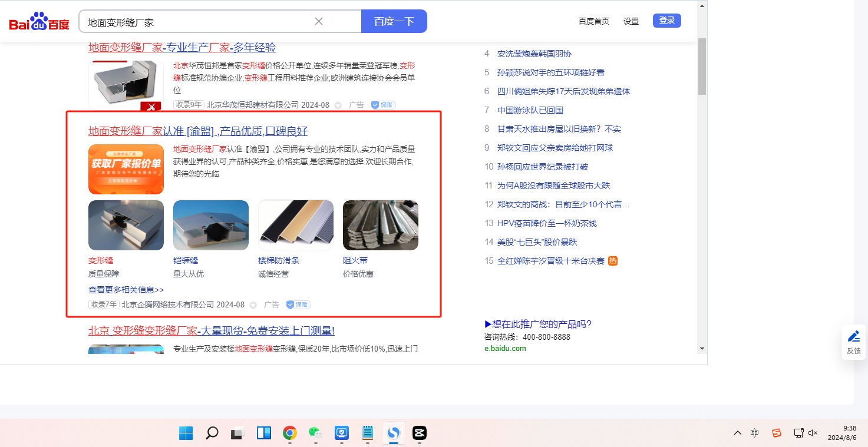Open the 楼梯防滑条 product thumbnail
The width and height of the screenshot is (868, 447).
[x=296, y=225]
